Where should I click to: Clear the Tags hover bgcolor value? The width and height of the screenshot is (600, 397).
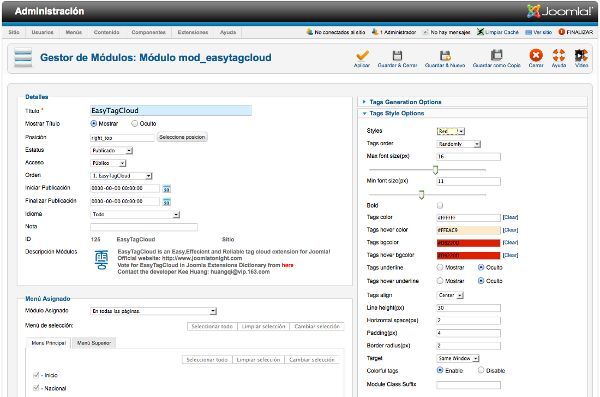point(510,255)
